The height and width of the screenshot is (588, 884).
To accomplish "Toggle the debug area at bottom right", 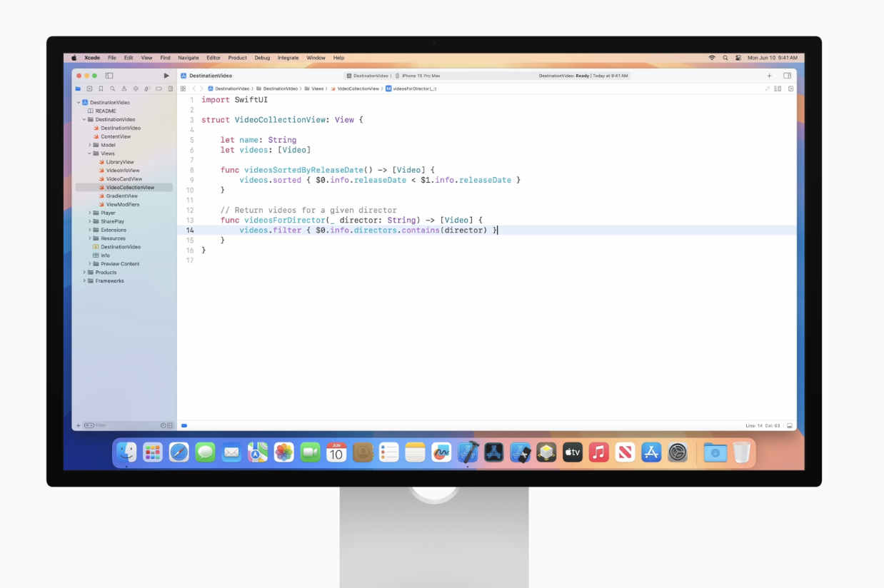I will pyautogui.click(x=790, y=425).
